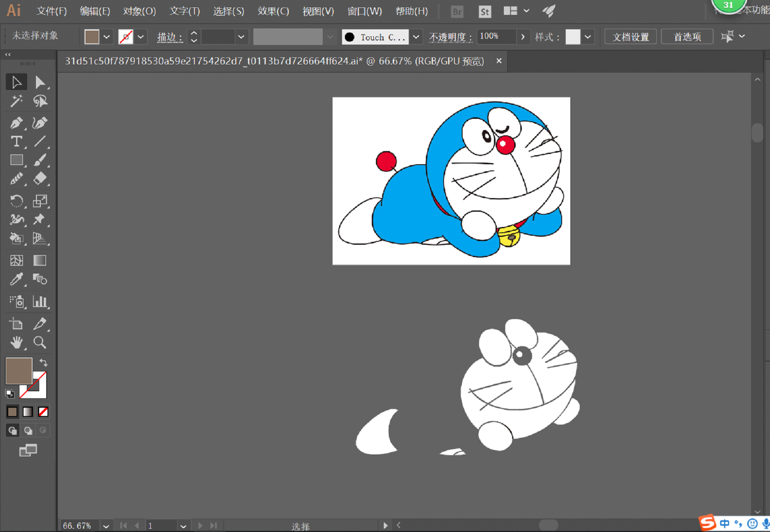Select the Eraser tool
770x532 pixels.
point(40,178)
